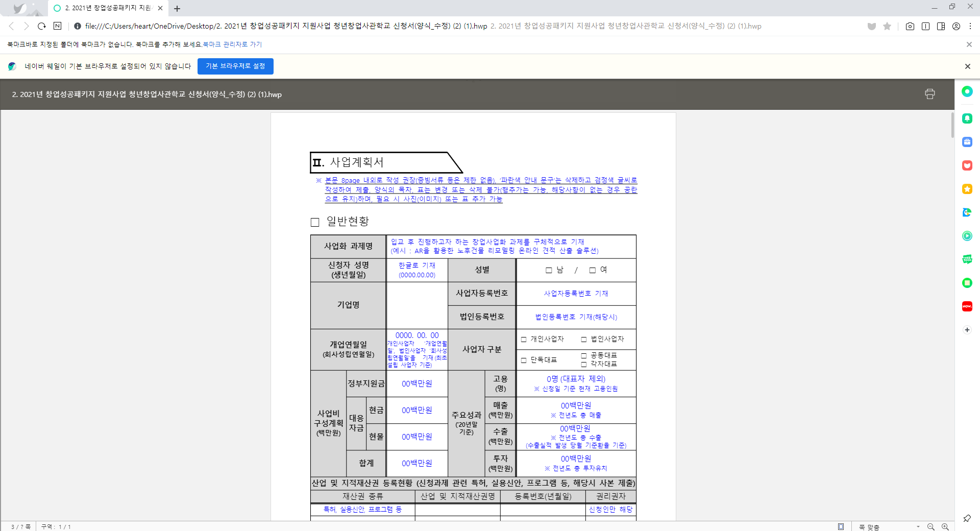This screenshot has width=980, height=531.
Task: Open 북마크 관리자로 가기 link
Action: click(232, 44)
